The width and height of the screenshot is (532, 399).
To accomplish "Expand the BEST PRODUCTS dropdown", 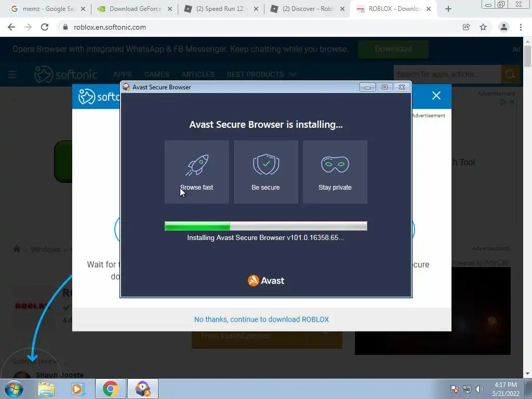I will tap(261, 74).
